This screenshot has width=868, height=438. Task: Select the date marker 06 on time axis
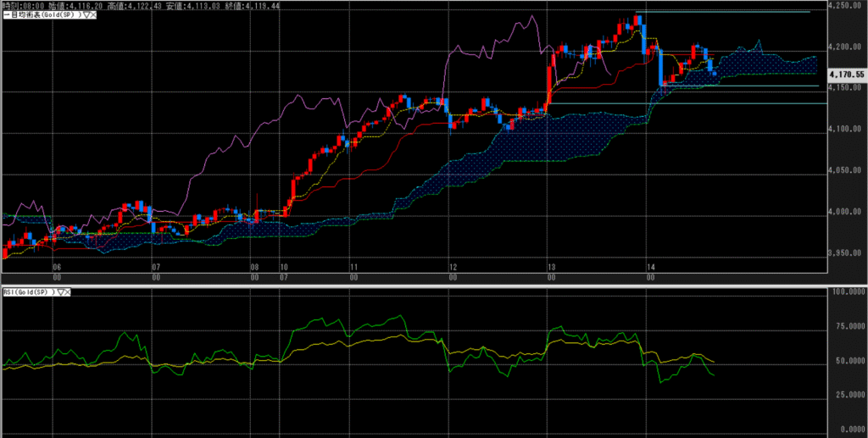point(57,266)
